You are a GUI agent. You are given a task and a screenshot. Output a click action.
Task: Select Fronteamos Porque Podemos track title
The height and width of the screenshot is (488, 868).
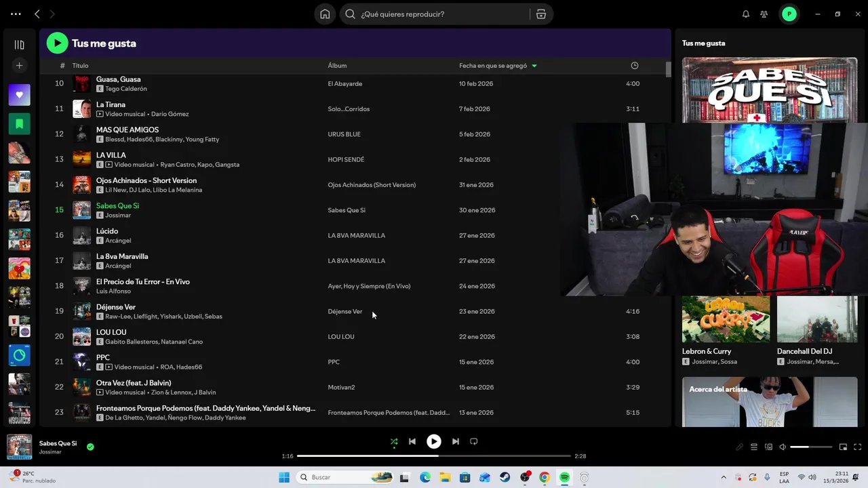point(205,409)
